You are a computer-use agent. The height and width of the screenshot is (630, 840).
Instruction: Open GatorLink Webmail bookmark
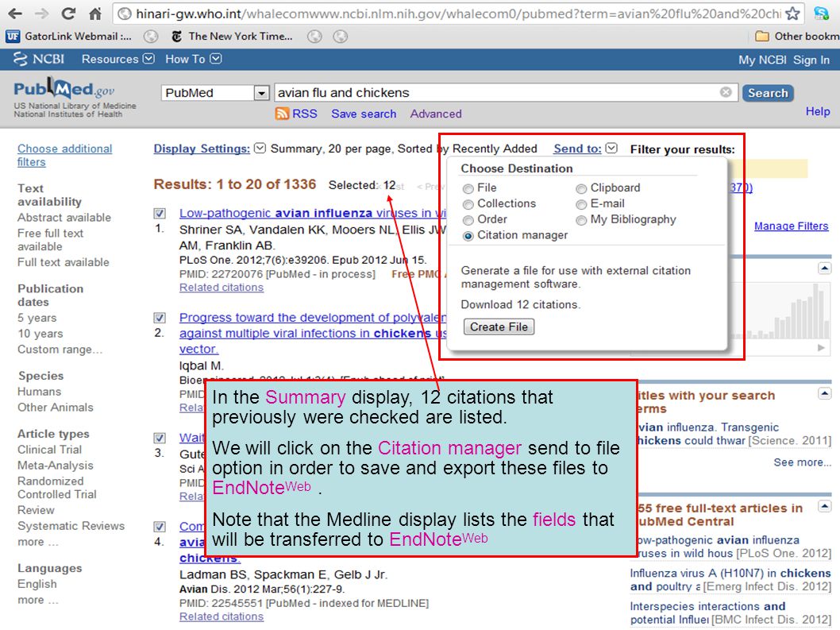68,37
